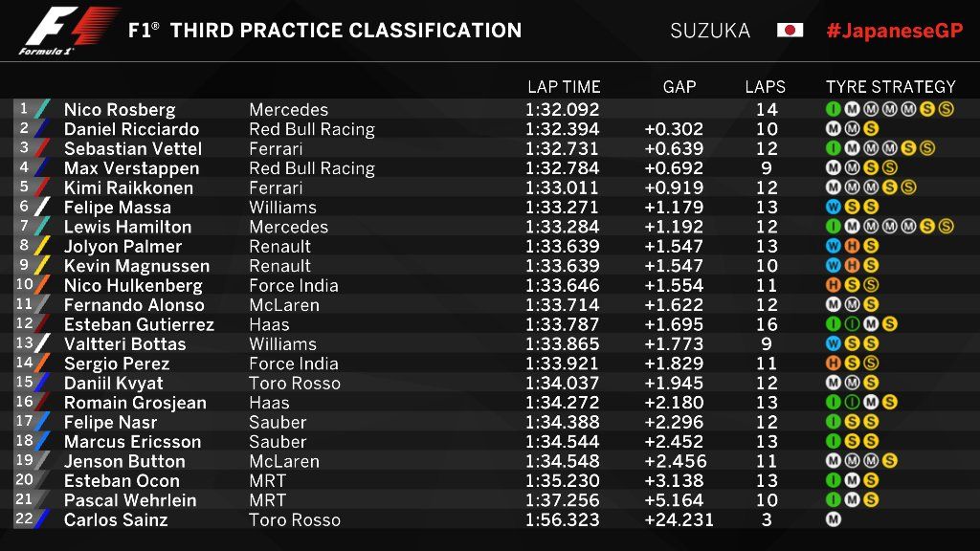Click the Japanese flag icon
This screenshot has width=980, height=551.
point(790,30)
